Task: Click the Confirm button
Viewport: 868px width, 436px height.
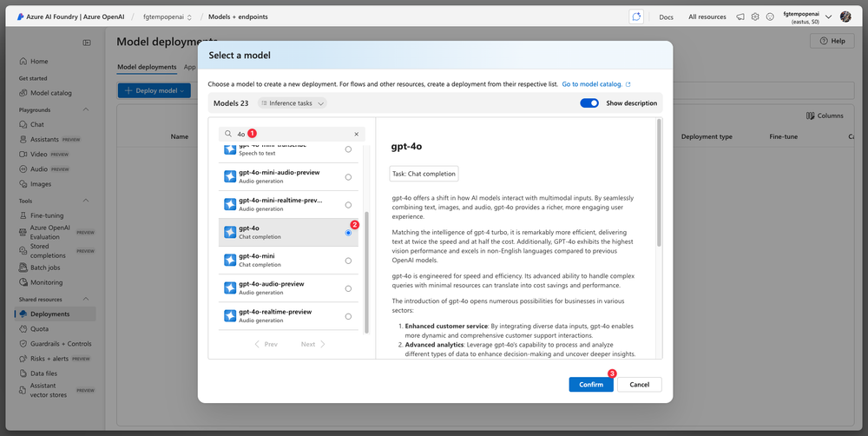Action: [x=591, y=385]
